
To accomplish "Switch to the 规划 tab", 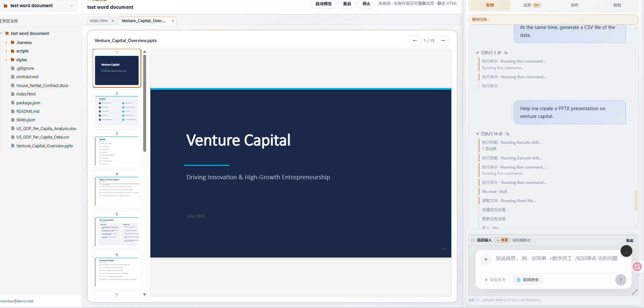I will coord(617,5).
